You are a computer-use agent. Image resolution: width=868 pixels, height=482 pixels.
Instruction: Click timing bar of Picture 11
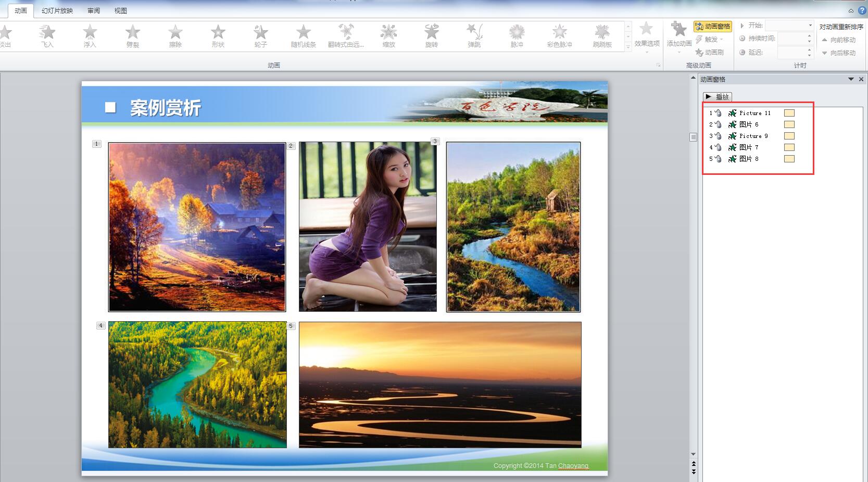[789, 113]
